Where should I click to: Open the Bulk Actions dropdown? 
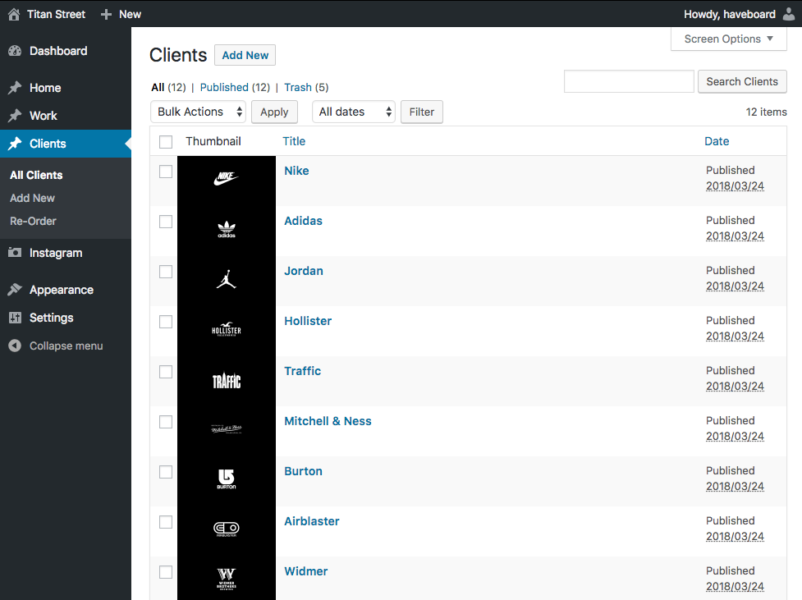click(x=198, y=112)
